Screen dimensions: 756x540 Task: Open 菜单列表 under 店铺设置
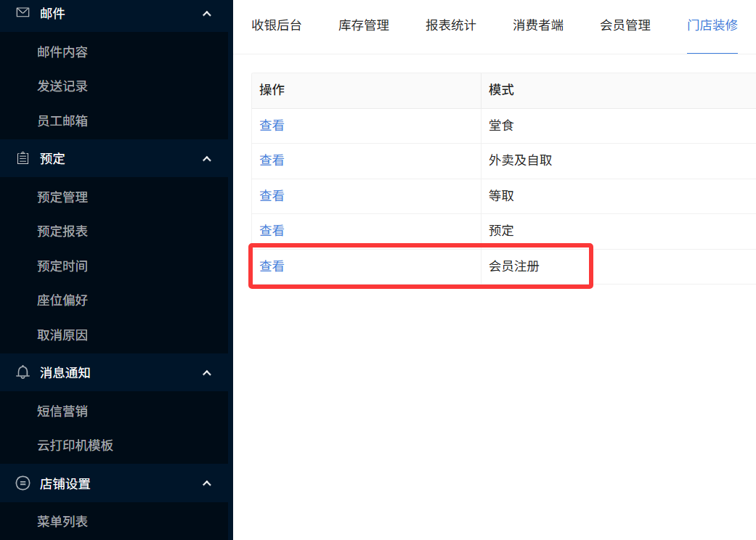point(62,522)
